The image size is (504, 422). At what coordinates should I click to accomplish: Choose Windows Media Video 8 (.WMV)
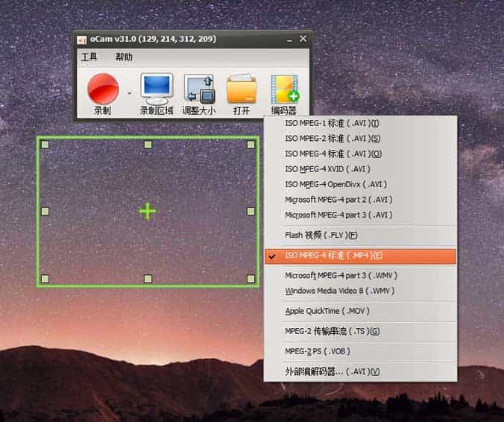tap(341, 291)
